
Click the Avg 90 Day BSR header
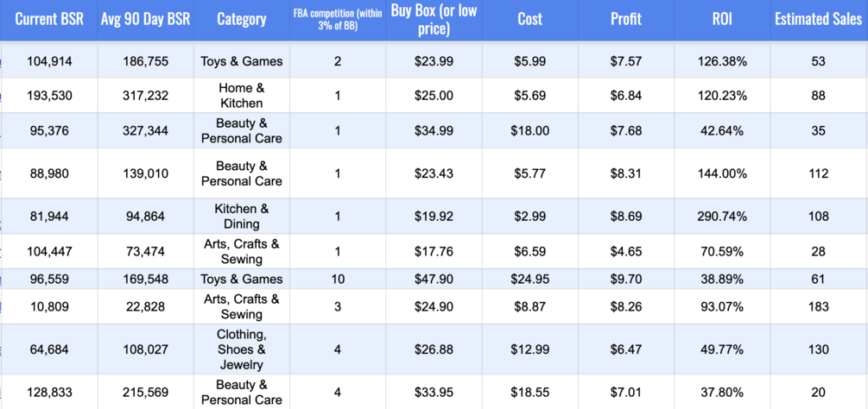coord(146,19)
